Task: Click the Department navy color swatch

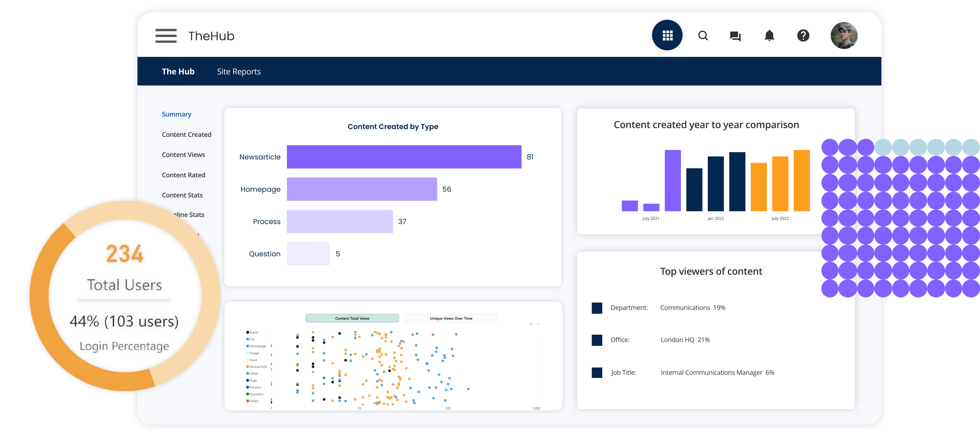Action: (597, 308)
